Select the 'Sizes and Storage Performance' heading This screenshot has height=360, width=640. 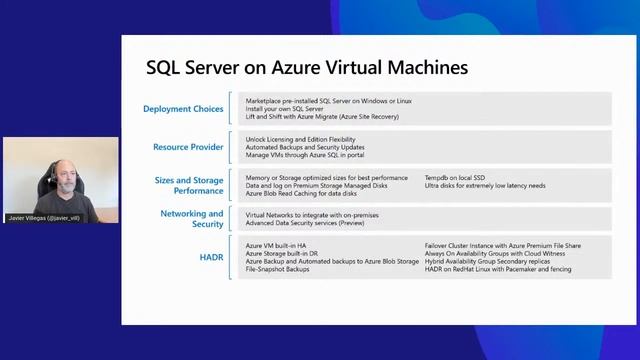189,185
